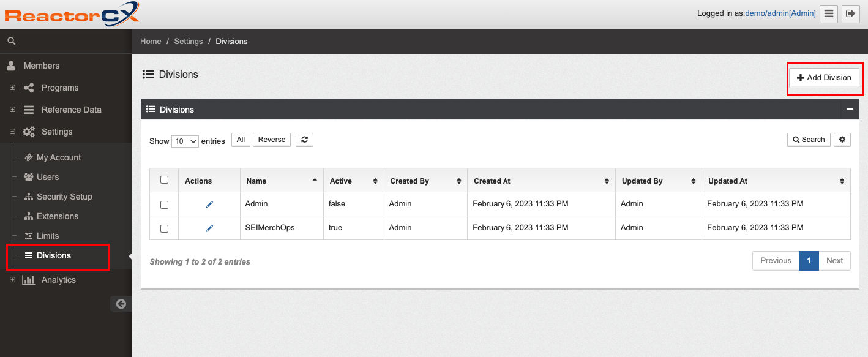Check the Admin row checkbox
This screenshot has height=357, width=868.
point(164,205)
